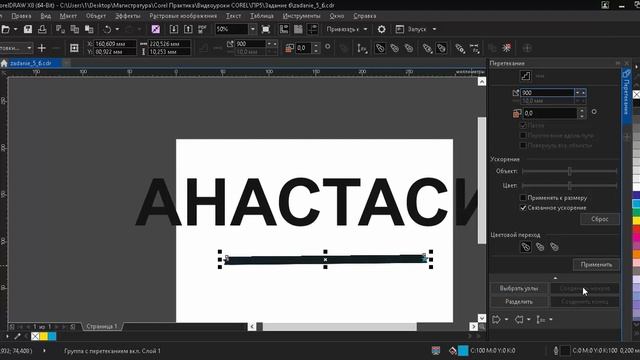Expand the Undo history dropdown arrow

click(x=117, y=29)
